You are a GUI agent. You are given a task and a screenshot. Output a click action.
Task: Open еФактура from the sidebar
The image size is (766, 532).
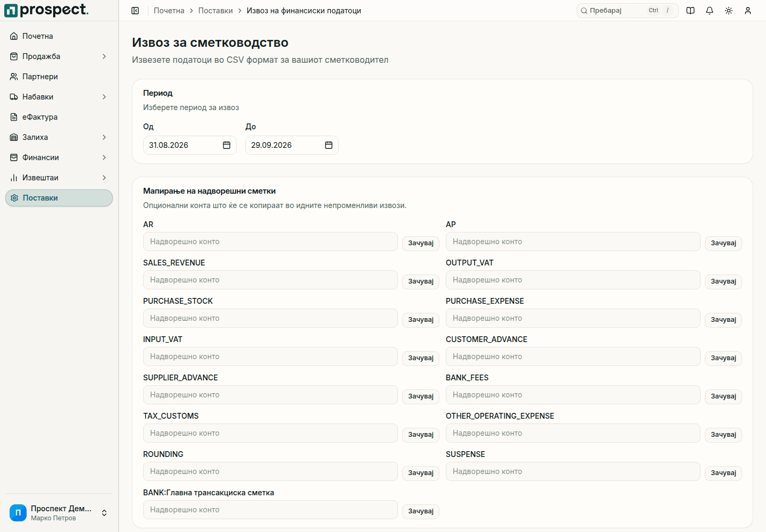(59, 117)
